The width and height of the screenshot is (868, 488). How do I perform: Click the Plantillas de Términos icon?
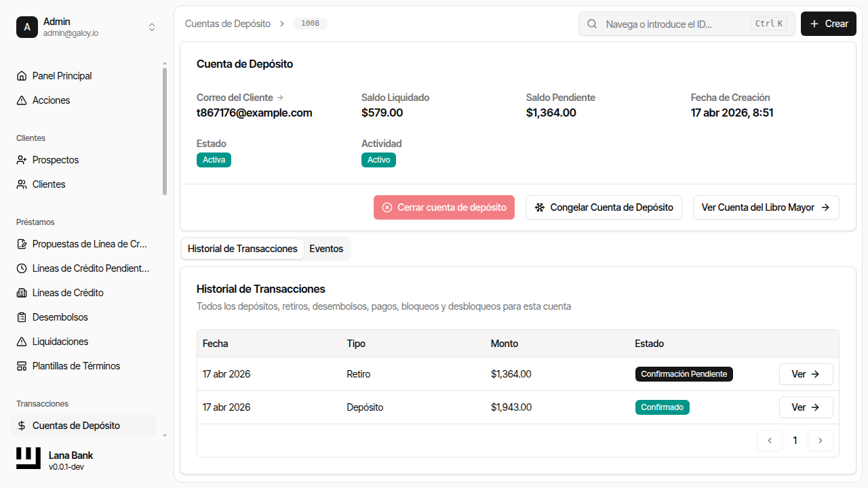[x=22, y=366]
